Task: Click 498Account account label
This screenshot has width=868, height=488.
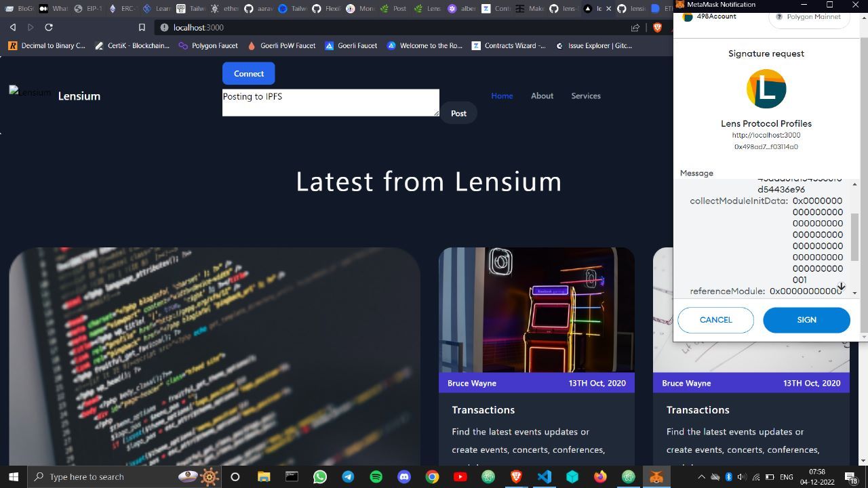Action: tap(716, 16)
